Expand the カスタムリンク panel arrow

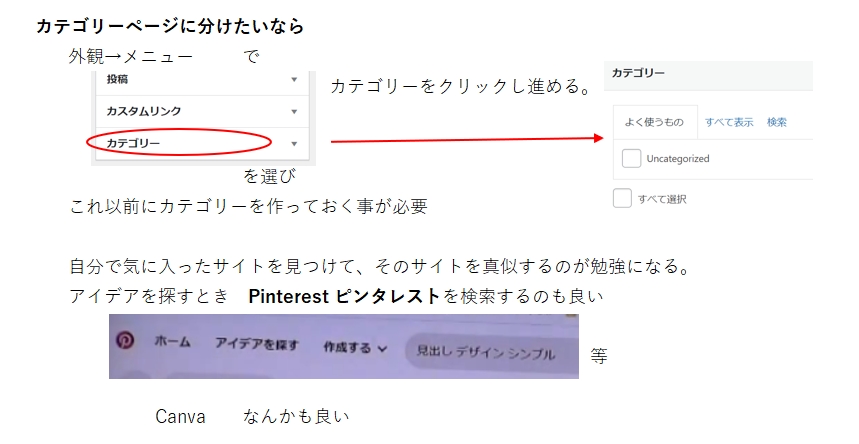point(294,111)
